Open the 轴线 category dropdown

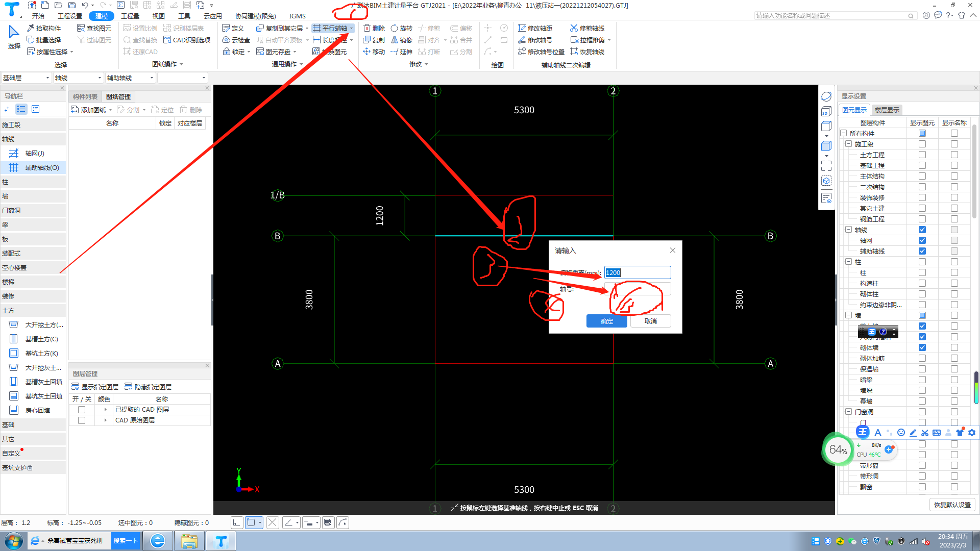79,78
